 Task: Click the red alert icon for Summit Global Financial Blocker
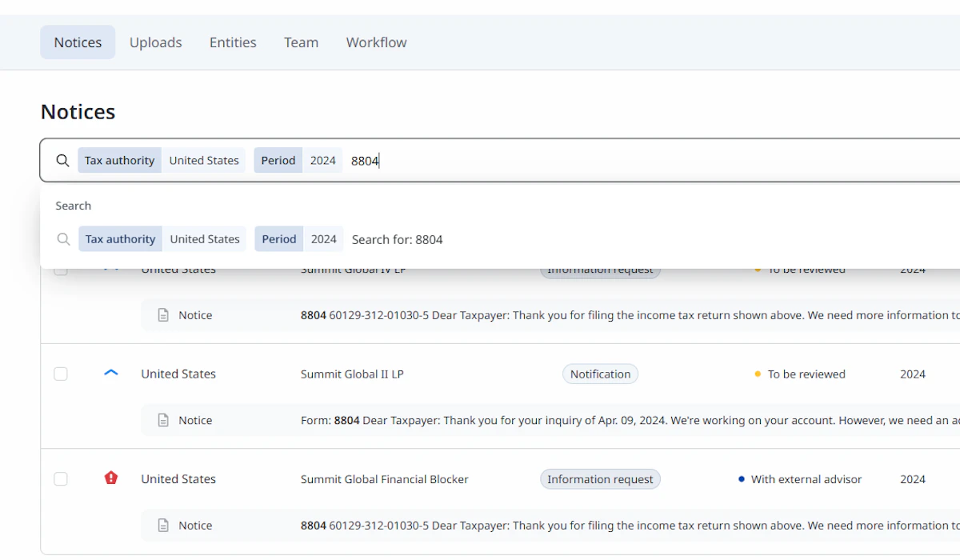pyautogui.click(x=111, y=478)
